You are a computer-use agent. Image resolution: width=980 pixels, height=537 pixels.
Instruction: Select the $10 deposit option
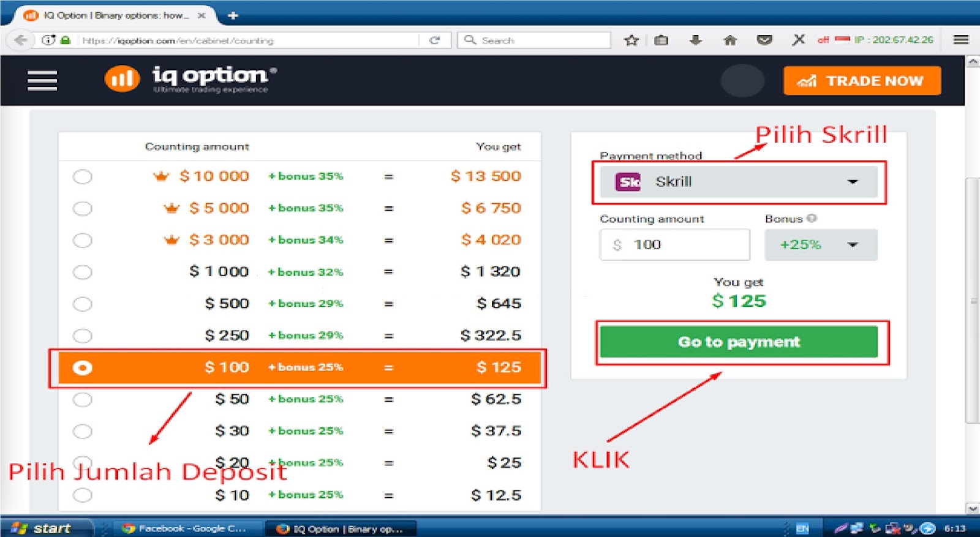[x=82, y=495]
